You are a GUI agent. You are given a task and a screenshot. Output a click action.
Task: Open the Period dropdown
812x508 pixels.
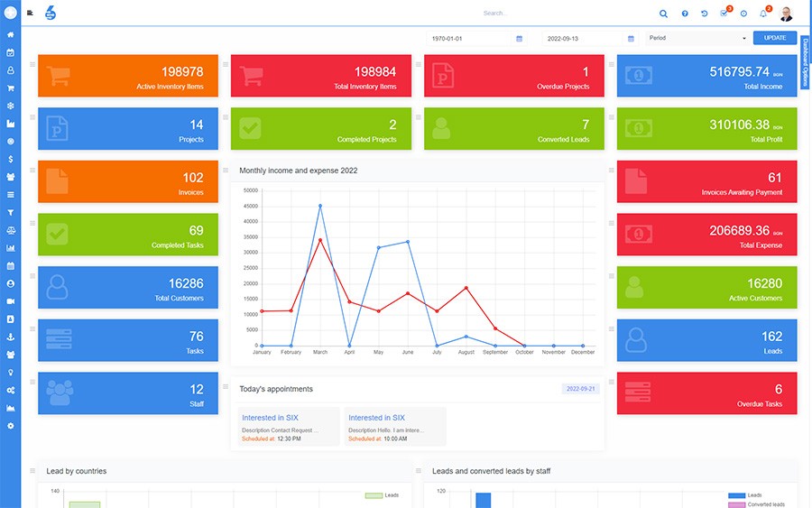697,38
